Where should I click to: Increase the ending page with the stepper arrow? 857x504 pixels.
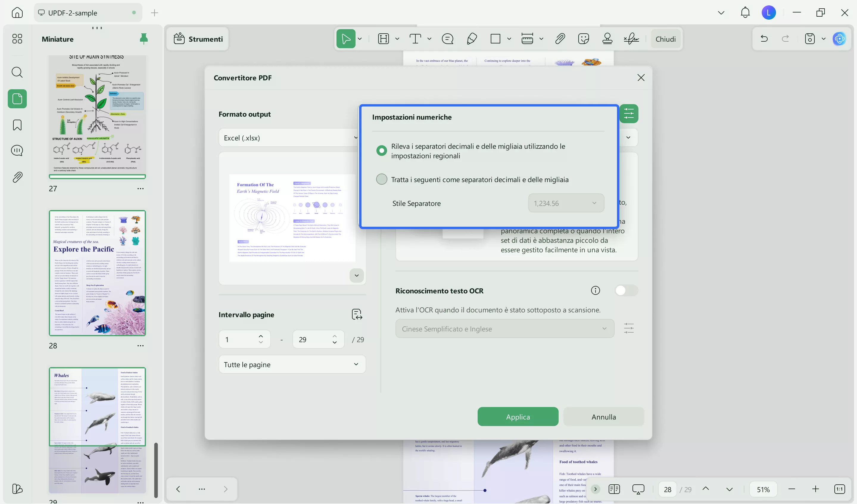click(335, 335)
